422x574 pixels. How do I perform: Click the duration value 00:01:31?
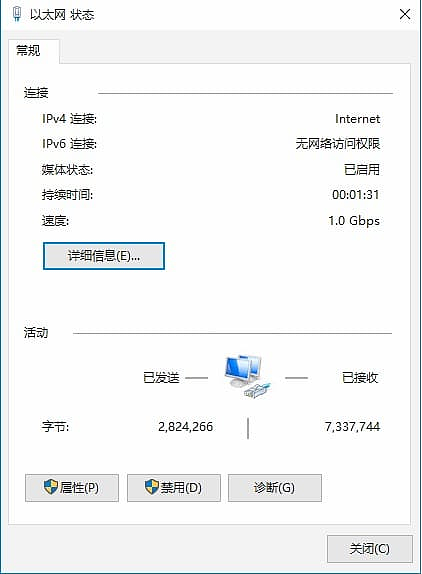pos(355,194)
